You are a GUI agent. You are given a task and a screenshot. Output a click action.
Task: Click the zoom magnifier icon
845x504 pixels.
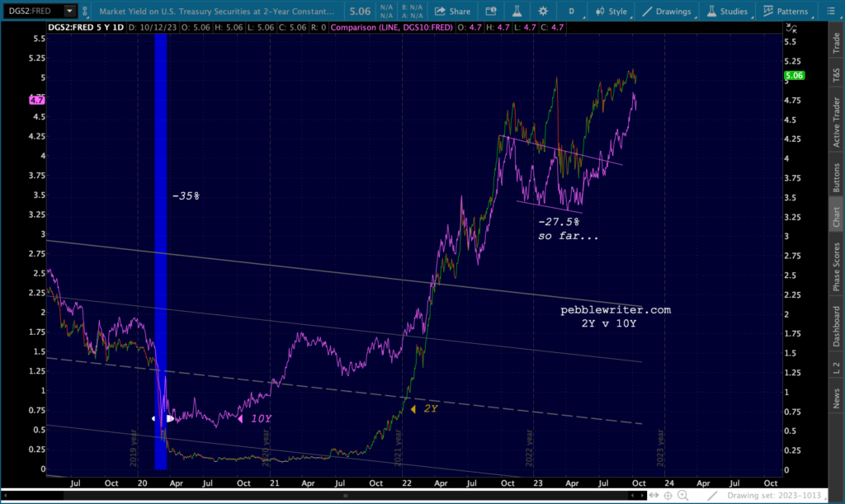pos(682,496)
